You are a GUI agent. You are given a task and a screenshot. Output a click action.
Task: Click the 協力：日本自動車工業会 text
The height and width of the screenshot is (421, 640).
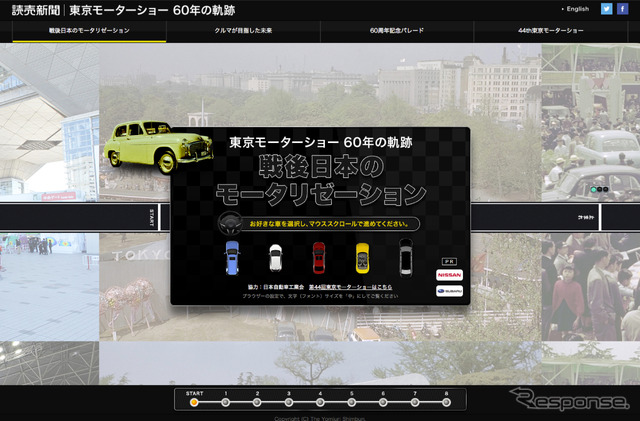(276, 287)
